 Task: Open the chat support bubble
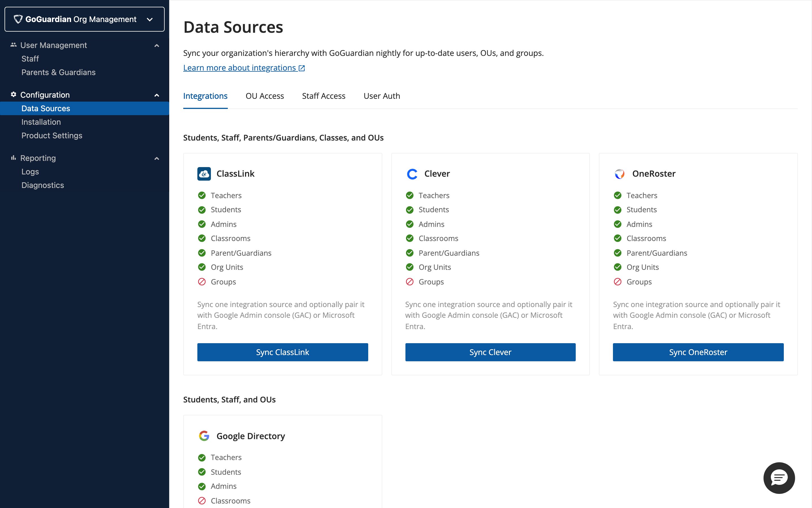click(x=779, y=478)
